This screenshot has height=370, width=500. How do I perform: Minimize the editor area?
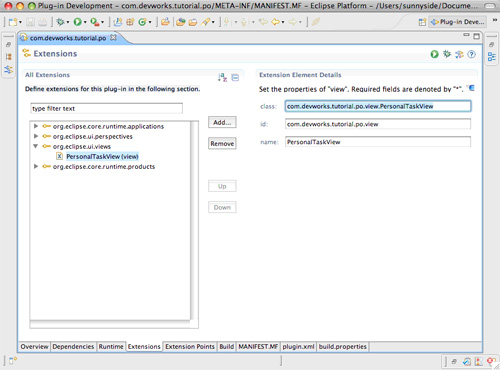[x=466, y=35]
